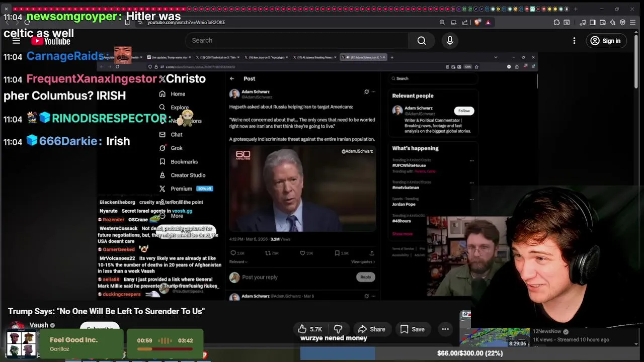Open the YouTube hamburger guide menu
Image resolution: width=644 pixels, height=362 pixels.
point(16,41)
